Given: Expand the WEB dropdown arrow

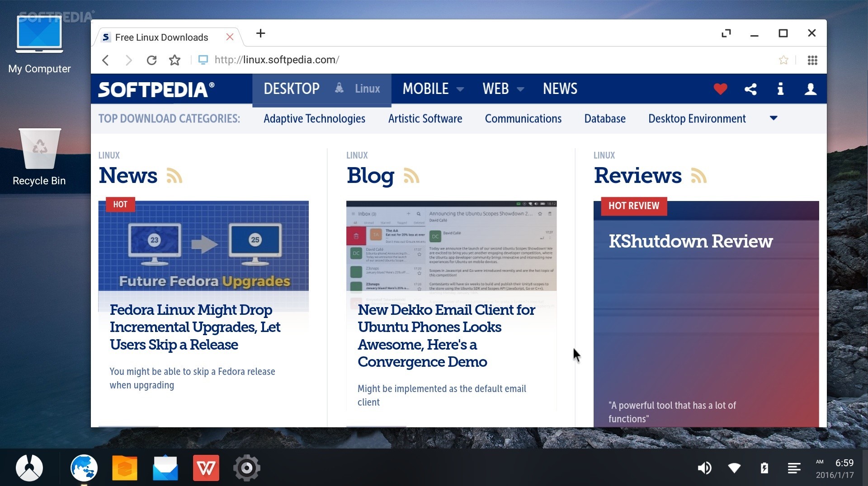Looking at the screenshot, I should [520, 89].
